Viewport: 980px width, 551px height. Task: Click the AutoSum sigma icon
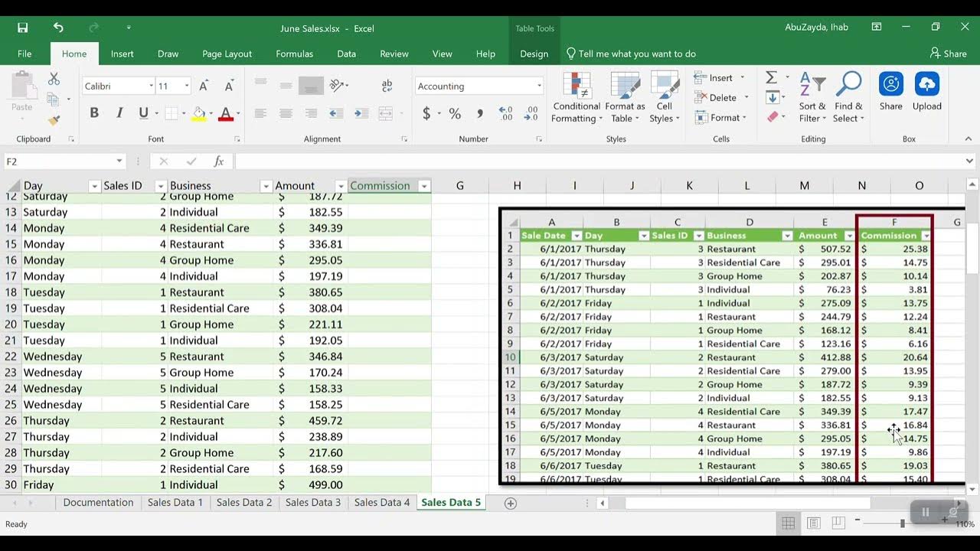click(x=772, y=77)
